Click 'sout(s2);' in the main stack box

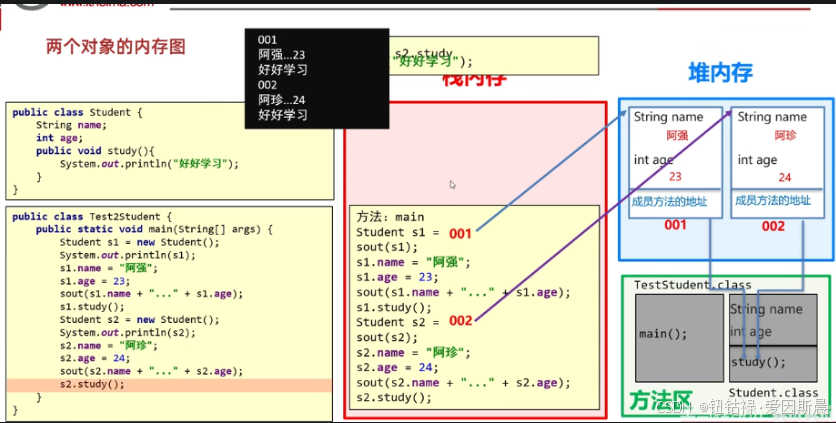[387, 337]
